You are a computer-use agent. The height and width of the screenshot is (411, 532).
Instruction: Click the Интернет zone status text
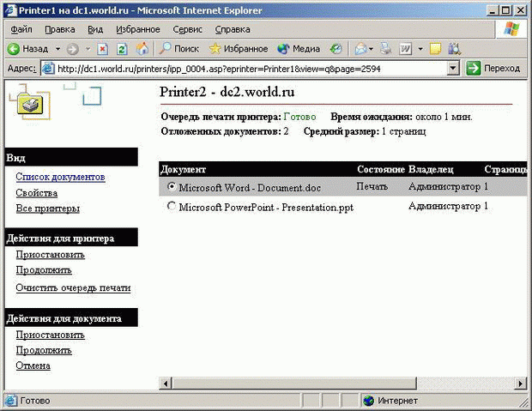tap(397, 401)
